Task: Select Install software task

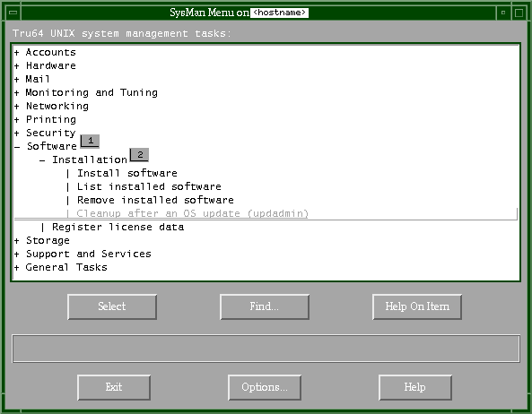Action: coord(127,173)
